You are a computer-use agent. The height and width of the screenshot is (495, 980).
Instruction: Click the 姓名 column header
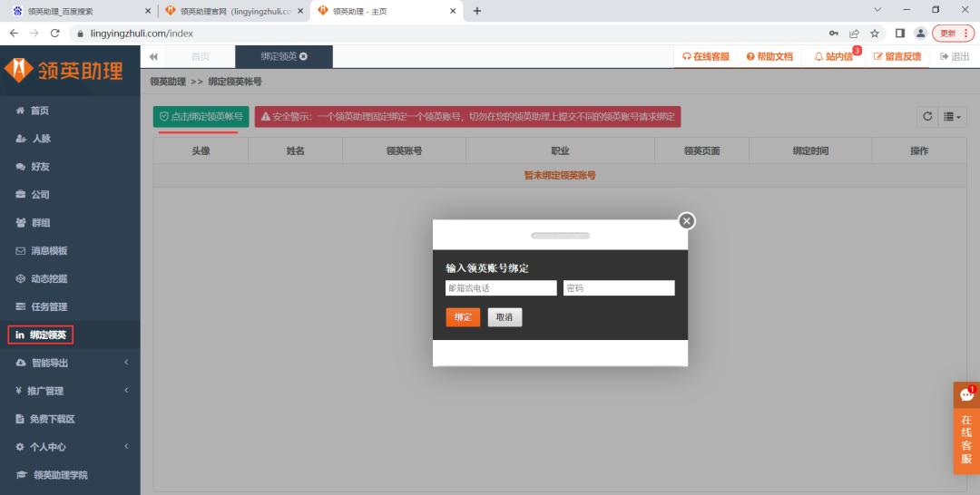(x=295, y=151)
